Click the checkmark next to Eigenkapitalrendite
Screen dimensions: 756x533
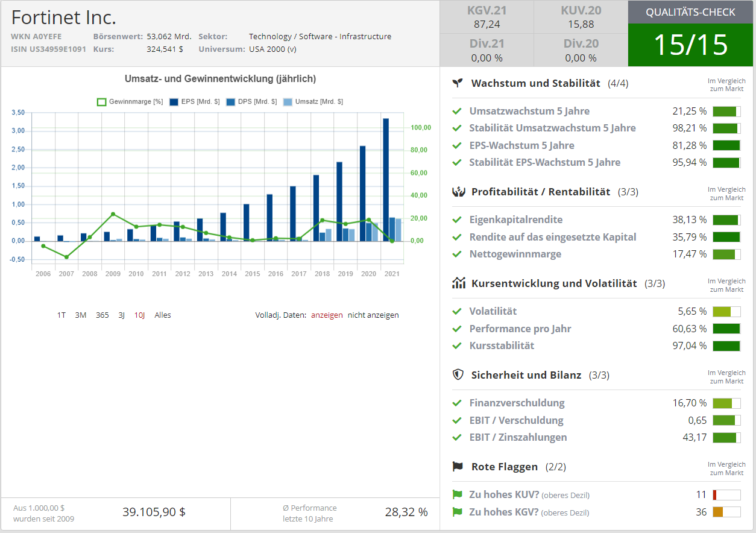pos(457,220)
